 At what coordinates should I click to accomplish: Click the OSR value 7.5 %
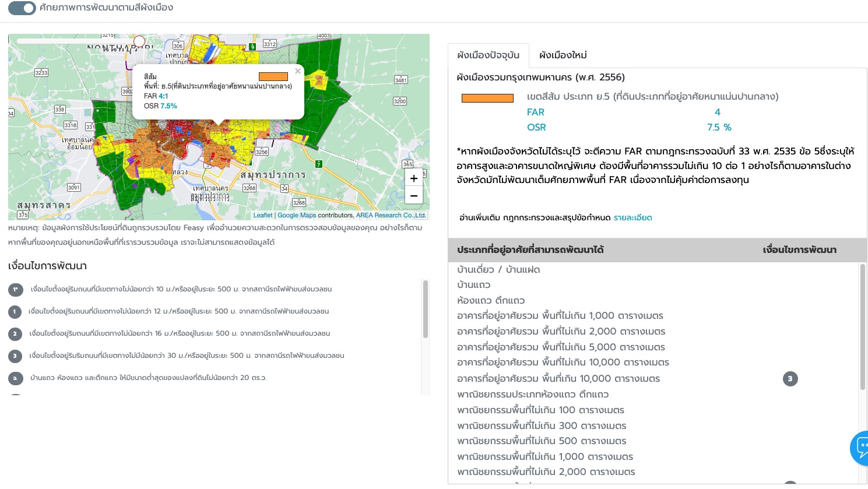point(719,127)
